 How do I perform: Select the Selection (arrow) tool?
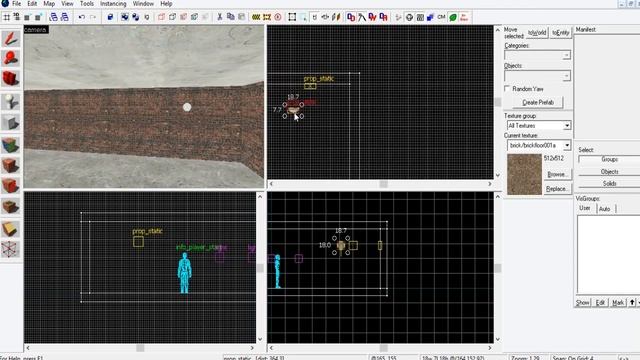[10, 38]
